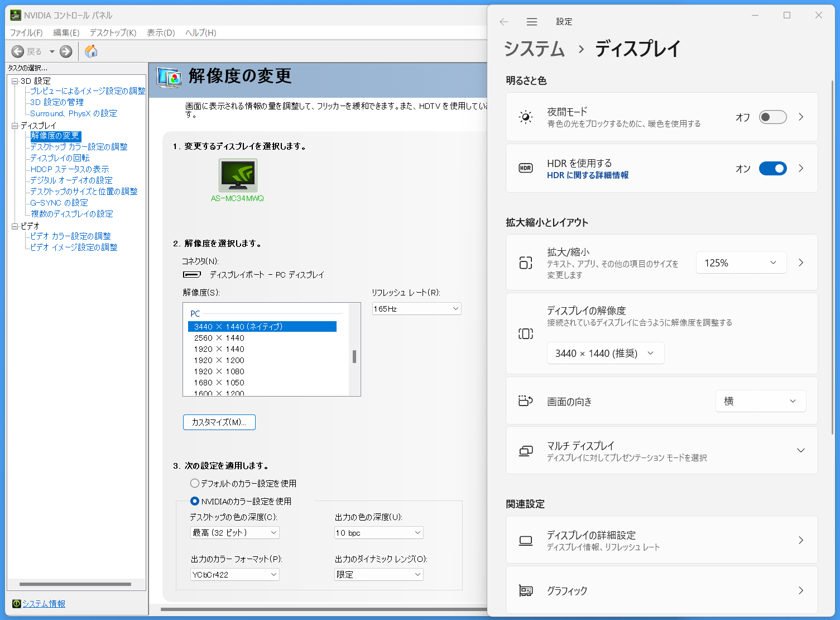Open the 125% scale dropdown
840x620 pixels.
point(741,263)
